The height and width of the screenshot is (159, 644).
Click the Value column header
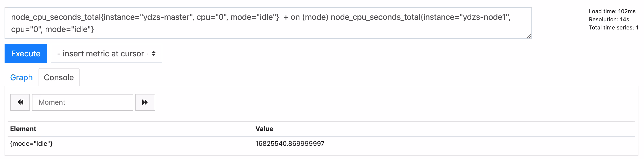(264, 129)
